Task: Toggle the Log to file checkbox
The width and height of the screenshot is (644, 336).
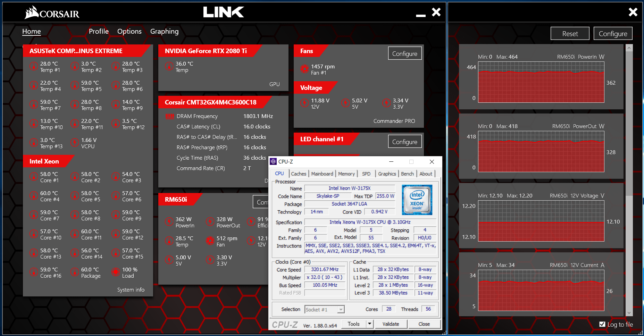Action: click(602, 324)
